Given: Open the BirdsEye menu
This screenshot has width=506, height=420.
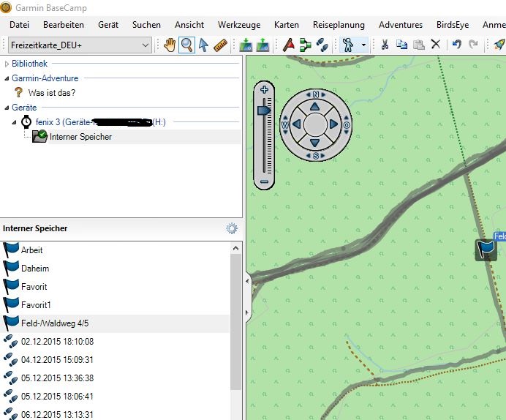Looking at the screenshot, I should pos(453,25).
